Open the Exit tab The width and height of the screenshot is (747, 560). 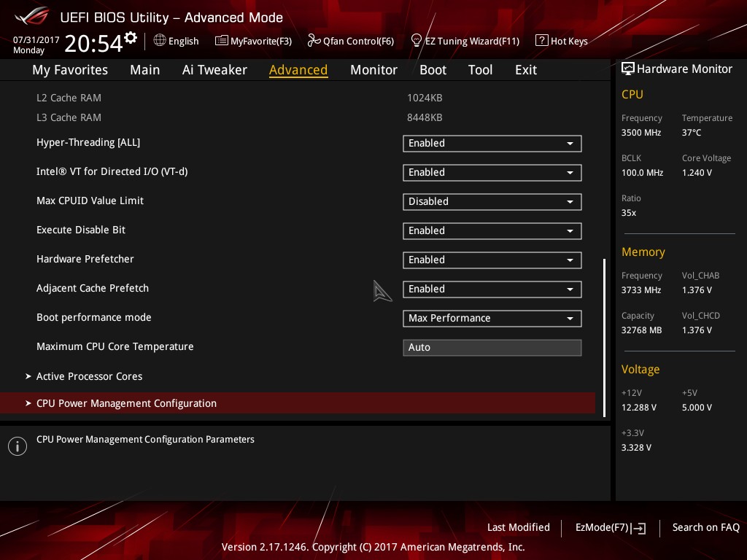(526, 70)
